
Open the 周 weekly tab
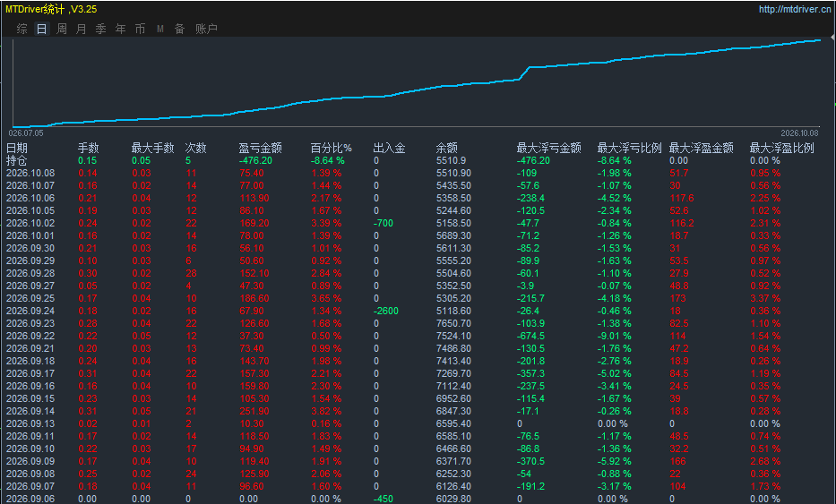pyautogui.click(x=61, y=29)
